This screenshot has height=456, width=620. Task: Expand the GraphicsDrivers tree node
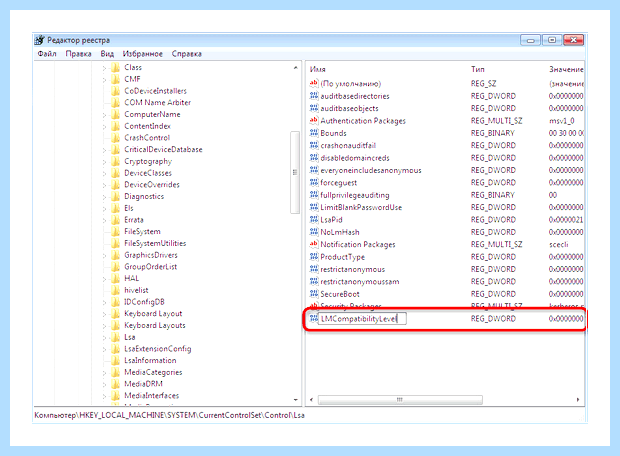point(104,255)
